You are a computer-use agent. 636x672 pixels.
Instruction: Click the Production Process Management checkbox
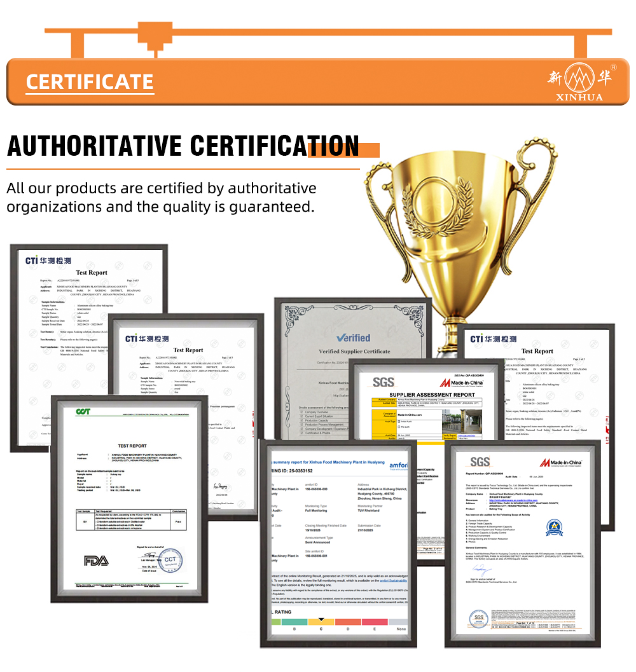301,425
